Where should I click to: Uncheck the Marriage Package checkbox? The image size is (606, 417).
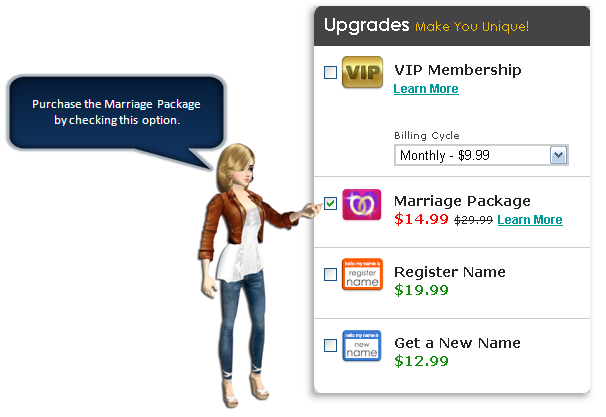[x=330, y=203]
